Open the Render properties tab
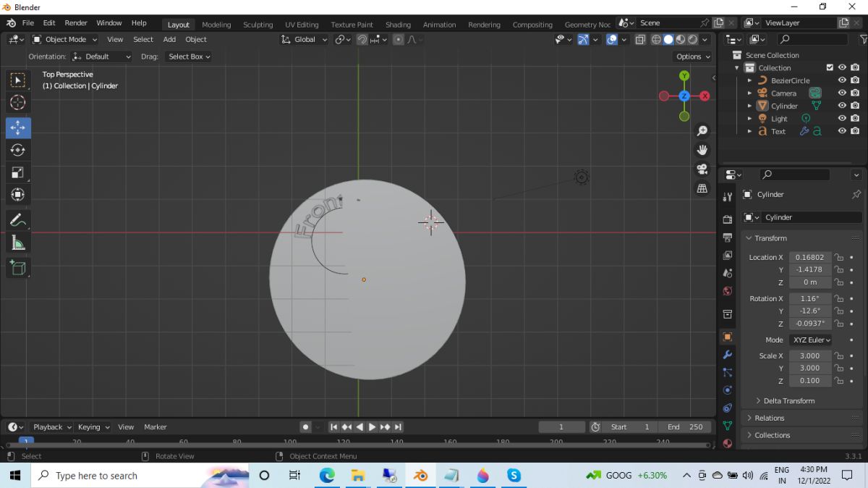 point(728,219)
